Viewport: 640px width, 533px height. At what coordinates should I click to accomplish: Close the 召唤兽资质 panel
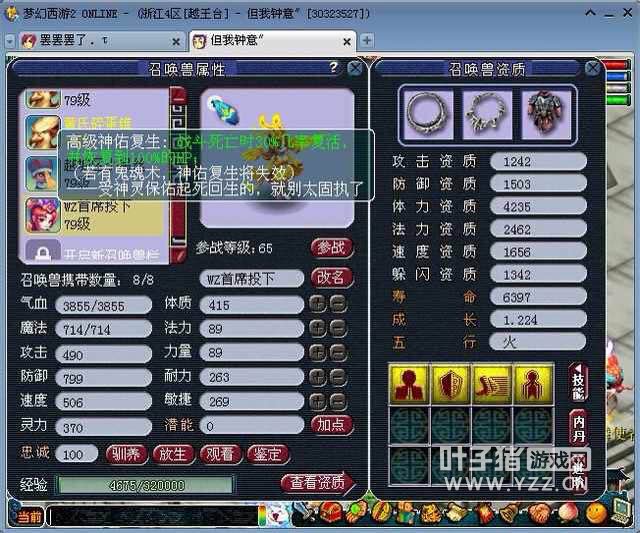(x=592, y=68)
